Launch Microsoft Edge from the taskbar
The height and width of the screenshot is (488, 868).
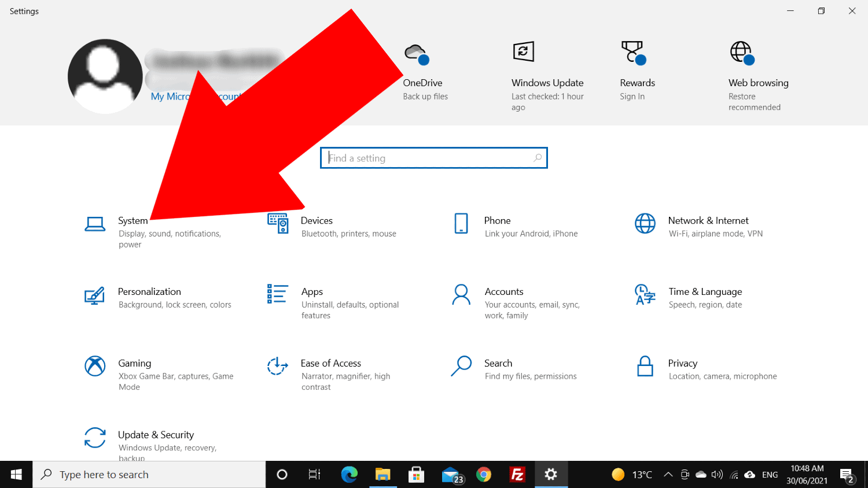point(349,475)
